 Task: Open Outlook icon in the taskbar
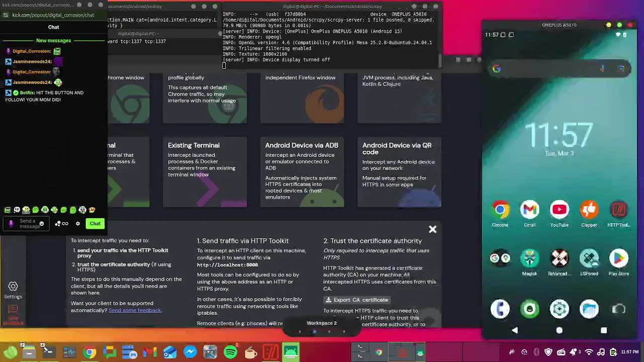coord(170,352)
